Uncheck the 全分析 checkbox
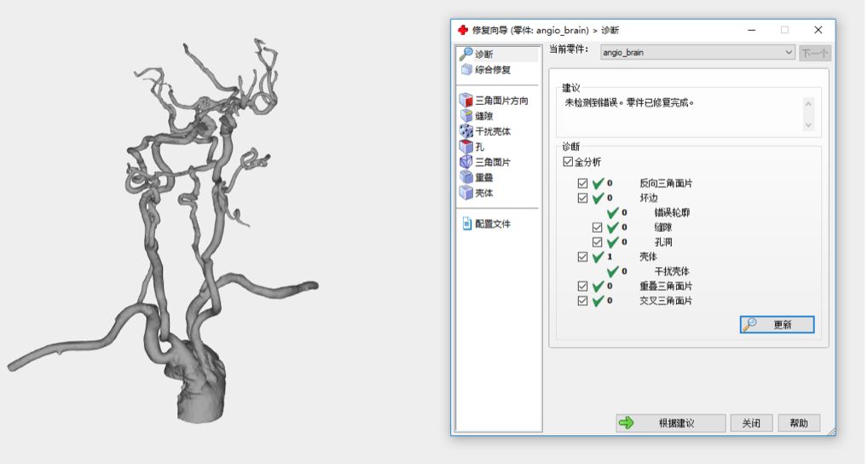The width and height of the screenshot is (868, 464). pos(569,162)
